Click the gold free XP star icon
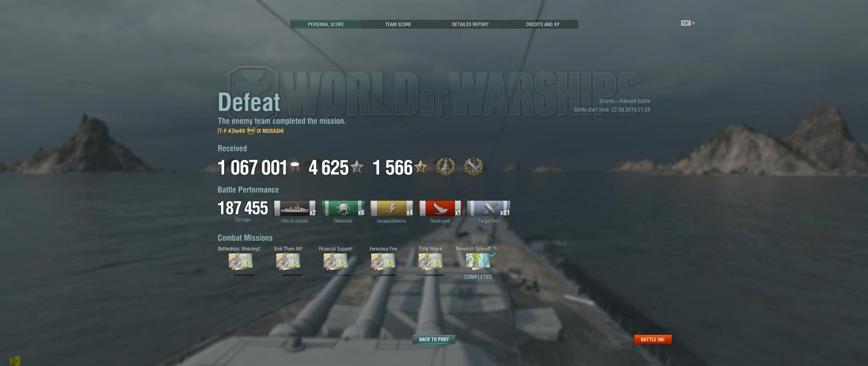868x366 pixels. [421, 167]
